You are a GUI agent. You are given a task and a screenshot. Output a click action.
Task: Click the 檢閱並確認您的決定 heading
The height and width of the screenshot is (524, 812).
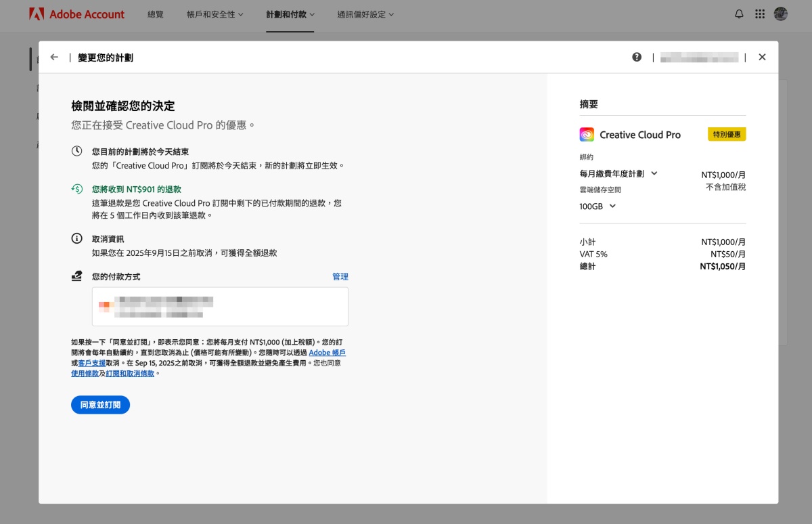123,106
